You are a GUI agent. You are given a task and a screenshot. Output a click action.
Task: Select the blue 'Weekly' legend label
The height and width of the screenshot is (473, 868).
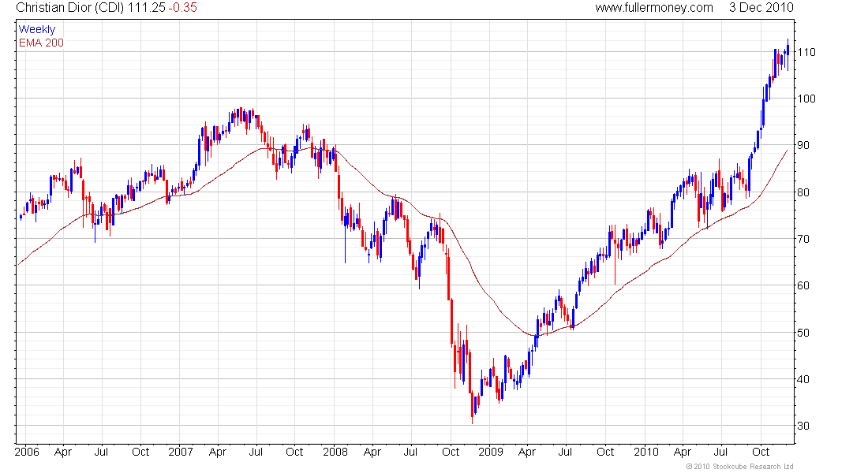(x=37, y=29)
